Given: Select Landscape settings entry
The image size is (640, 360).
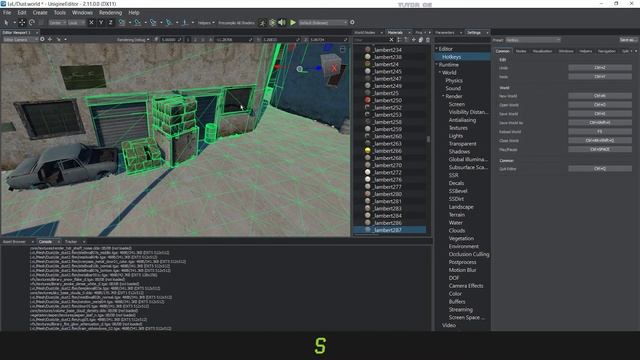Looking at the screenshot, I should (x=461, y=207).
